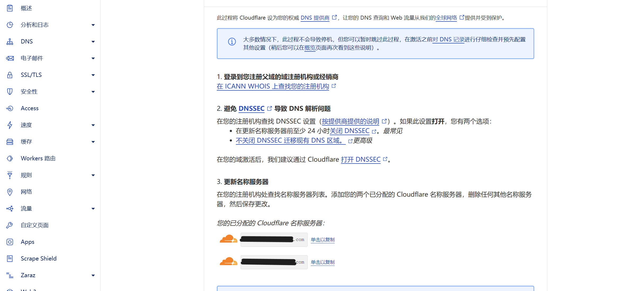Screen dimensions: 644x291
Task: Open the ICANN WHOIS registrar lookup link
Action: [x=273, y=86]
